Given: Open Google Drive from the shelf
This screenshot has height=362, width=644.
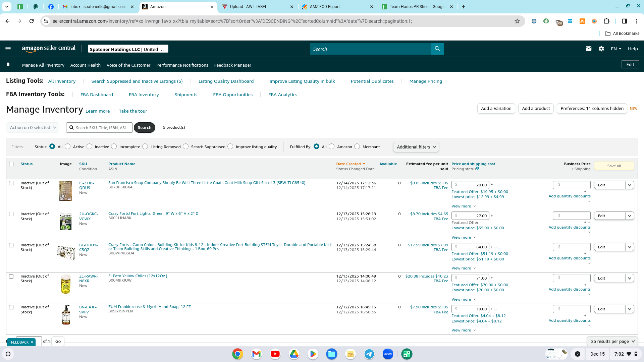Looking at the screenshot, I should 294,354.
